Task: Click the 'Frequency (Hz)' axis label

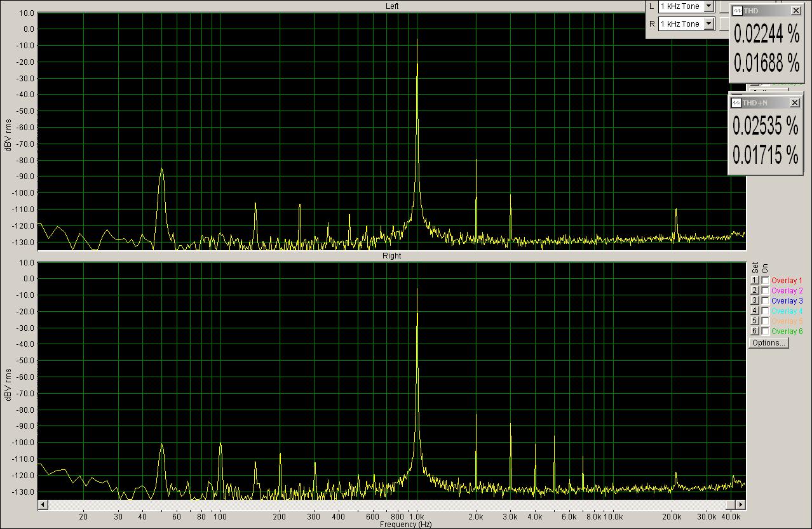Action: click(x=406, y=525)
